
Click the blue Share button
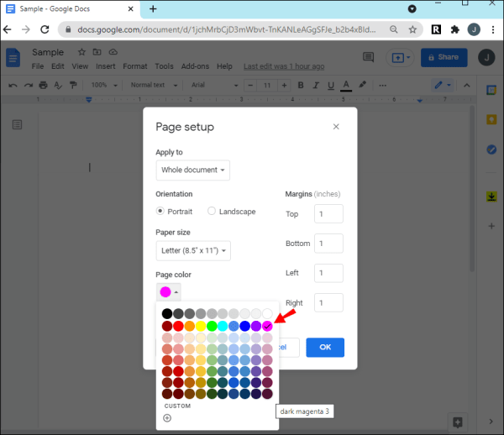444,57
